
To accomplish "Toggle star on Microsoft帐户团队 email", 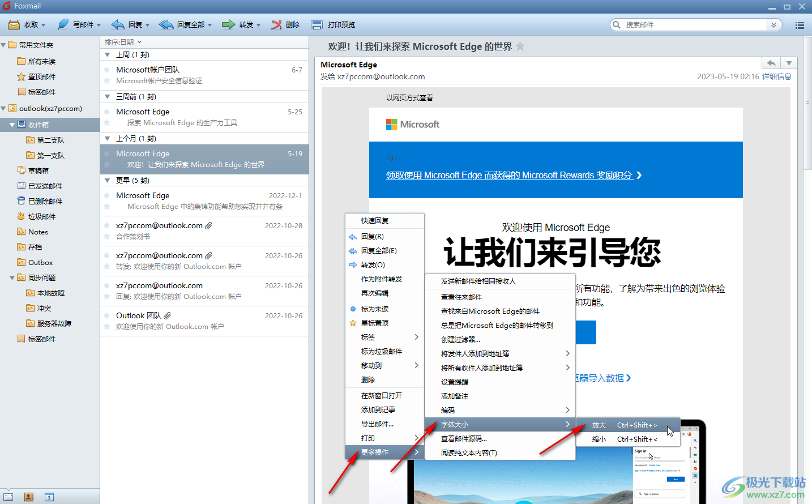I will 106,81.
